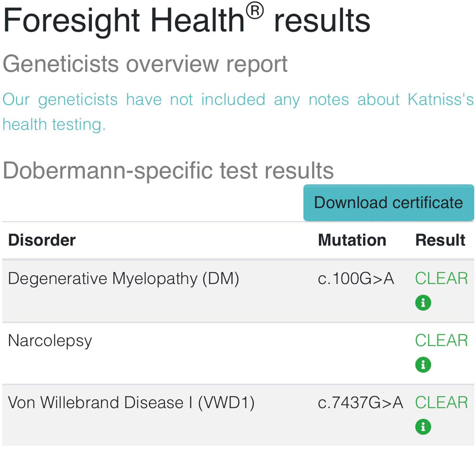
Task: Click CLEAR result for Von Willebrand Disease
Action: [x=441, y=403]
